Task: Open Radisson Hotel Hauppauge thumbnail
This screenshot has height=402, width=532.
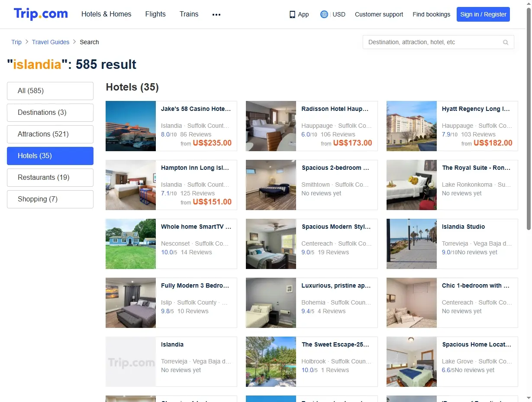Action: tap(271, 126)
